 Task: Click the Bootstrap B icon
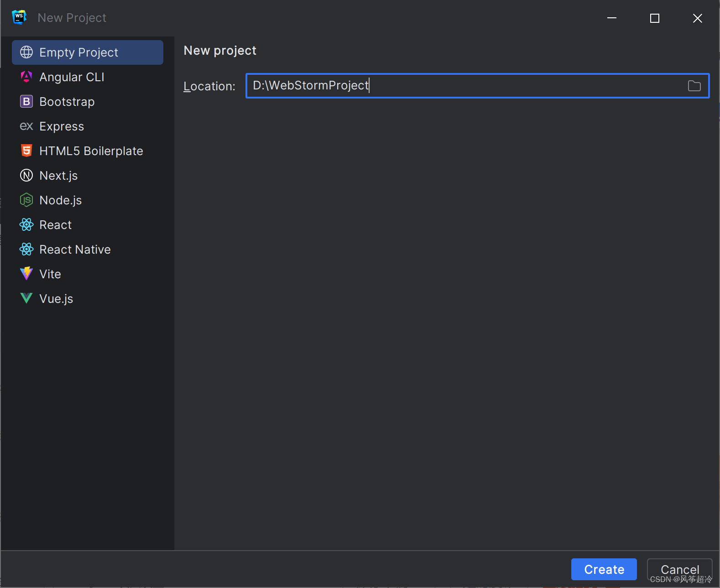(x=26, y=101)
